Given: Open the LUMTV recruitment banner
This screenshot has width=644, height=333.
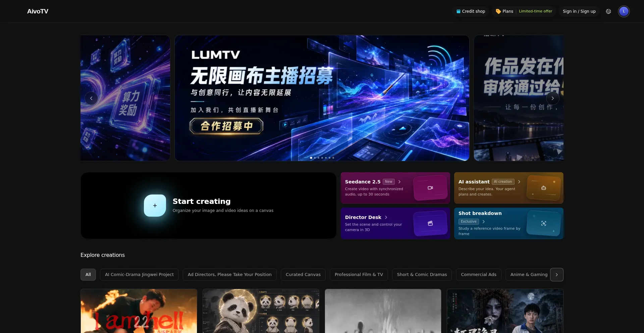Looking at the screenshot, I should pos(322,98).
